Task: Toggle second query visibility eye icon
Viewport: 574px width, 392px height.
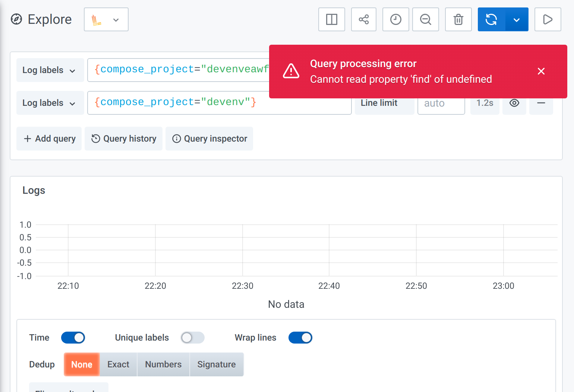Action: coord(514,103)
